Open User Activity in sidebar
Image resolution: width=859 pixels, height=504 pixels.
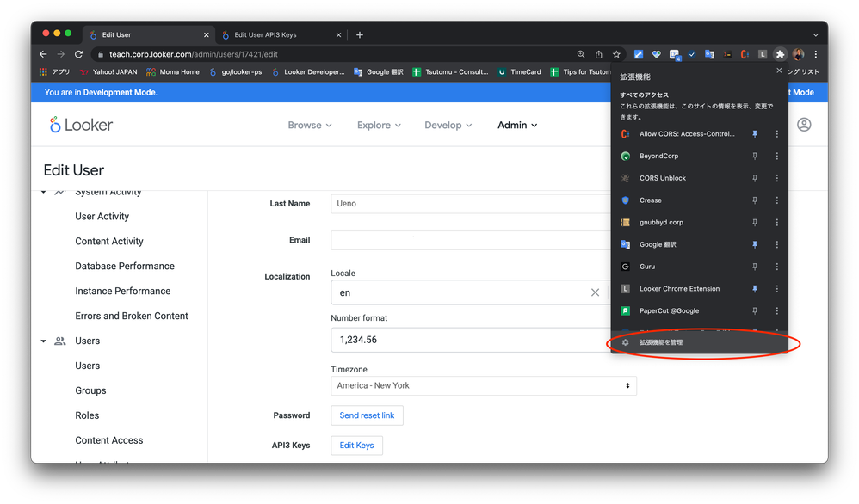coord(102,216)
